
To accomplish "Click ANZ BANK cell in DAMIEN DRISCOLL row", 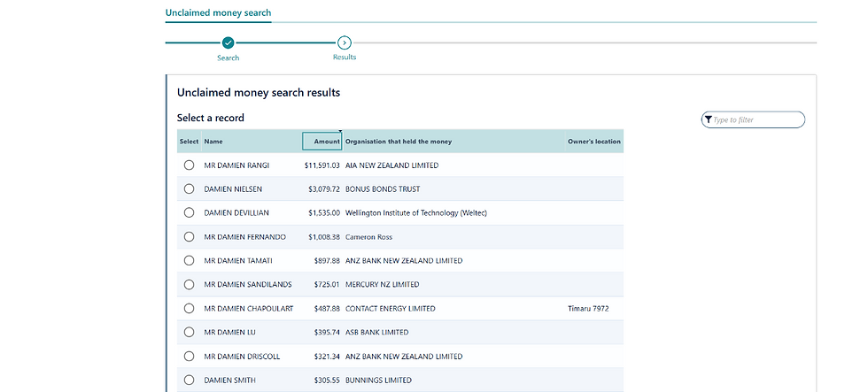I will [x=404, y=357].
